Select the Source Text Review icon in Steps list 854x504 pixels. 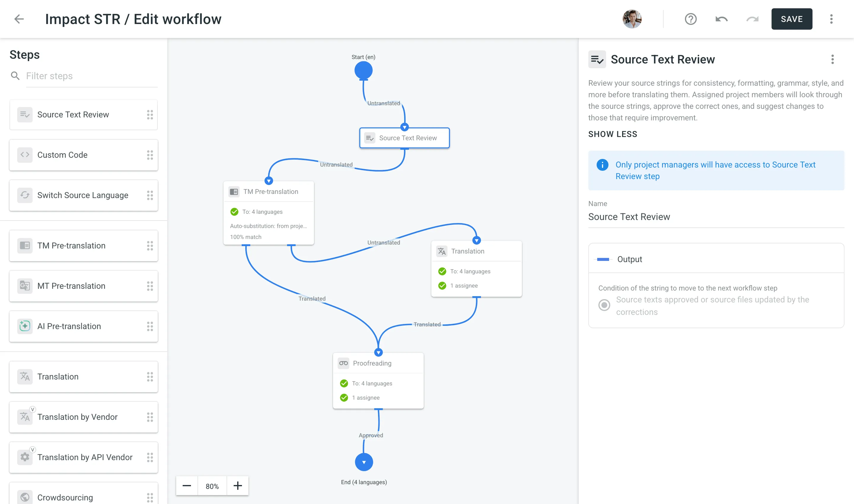pos(24,114)
